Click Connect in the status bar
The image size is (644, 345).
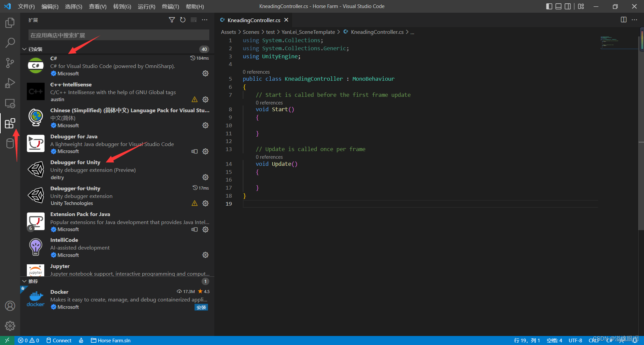(59, 340)
